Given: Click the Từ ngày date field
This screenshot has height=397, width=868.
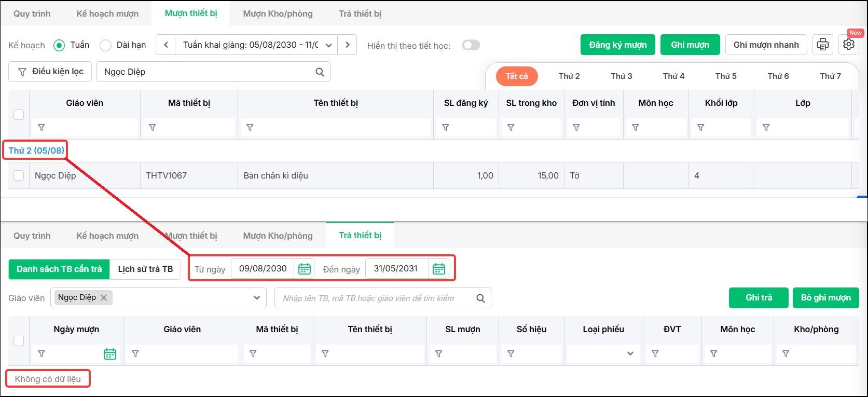Looking at the screenshot, I should click(x=263, y=269).
